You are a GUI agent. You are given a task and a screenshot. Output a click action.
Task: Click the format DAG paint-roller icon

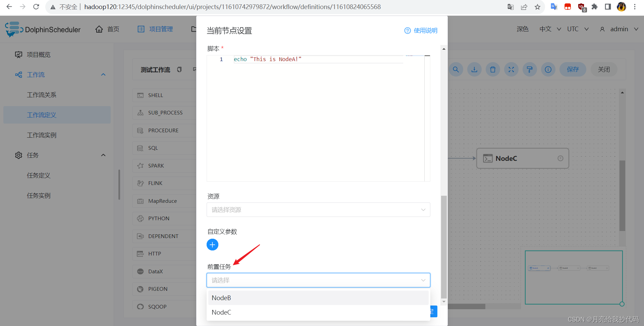point(530,69)
